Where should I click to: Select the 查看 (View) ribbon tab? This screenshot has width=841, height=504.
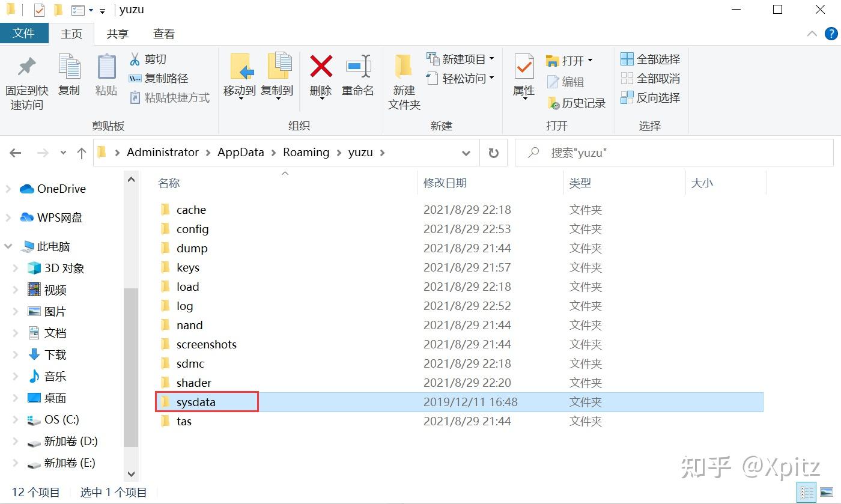point(163,34)
